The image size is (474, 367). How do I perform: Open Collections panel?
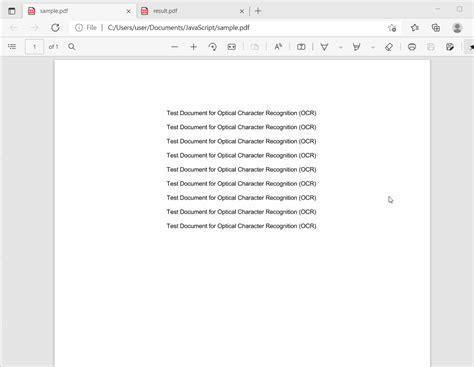coord(436,28)
